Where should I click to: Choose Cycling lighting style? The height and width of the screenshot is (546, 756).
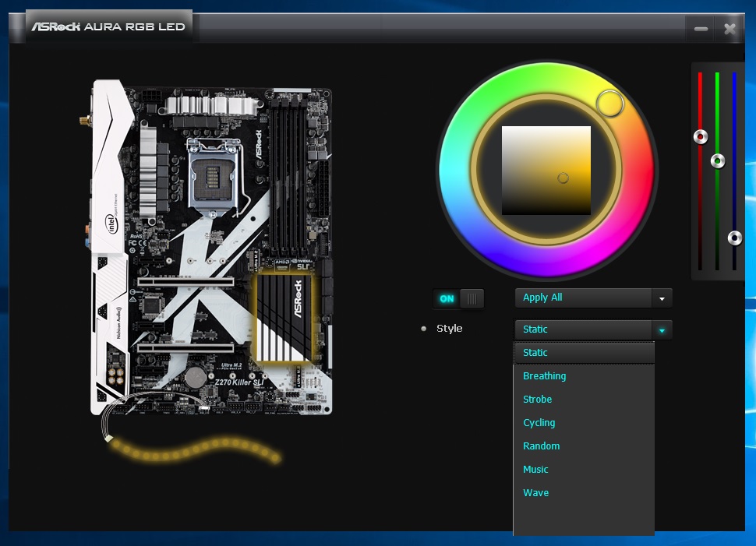coord(584,423)
